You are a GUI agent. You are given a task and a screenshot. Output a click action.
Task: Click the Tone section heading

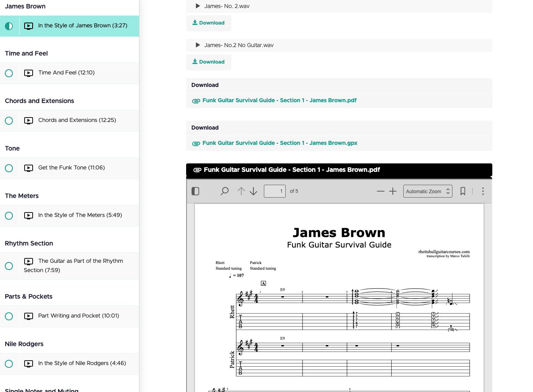click(12, 148)
